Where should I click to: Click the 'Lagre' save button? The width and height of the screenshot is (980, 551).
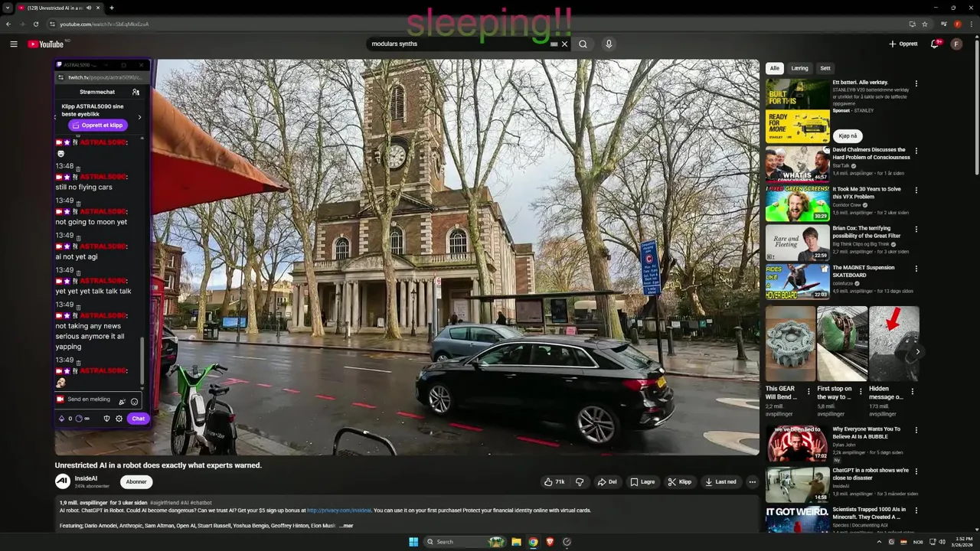point(642,482)
